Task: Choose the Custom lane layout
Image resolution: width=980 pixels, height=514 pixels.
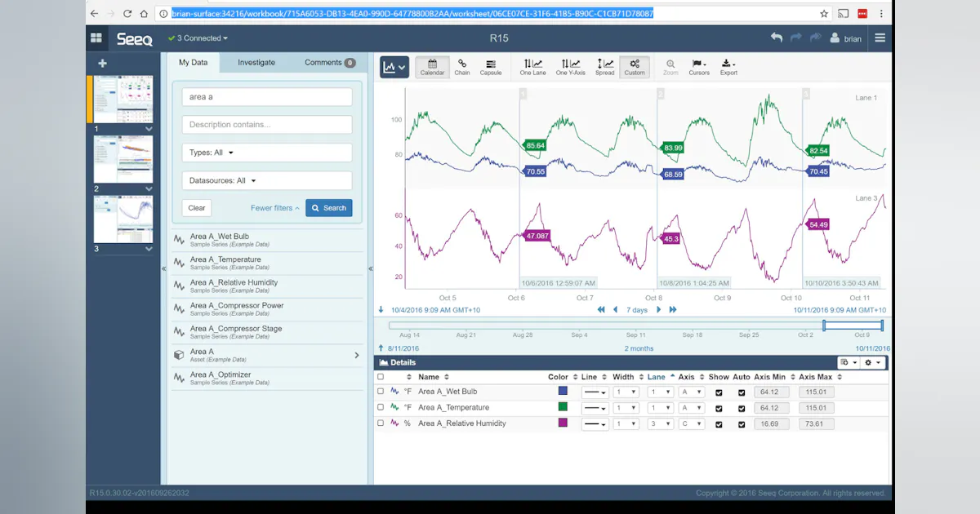Action: pos(635,67)
